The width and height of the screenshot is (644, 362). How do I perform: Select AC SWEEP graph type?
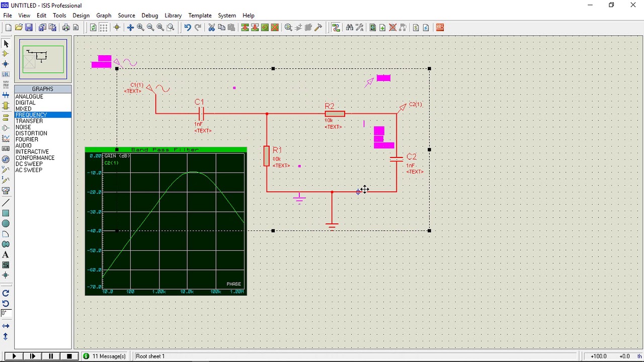point(29,170)
